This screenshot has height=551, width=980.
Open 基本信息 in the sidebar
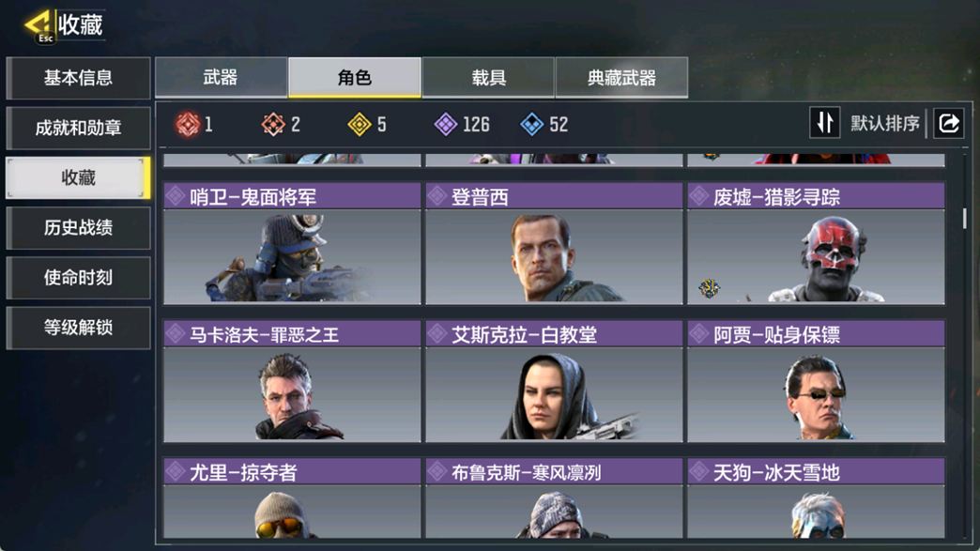[78, 78]
